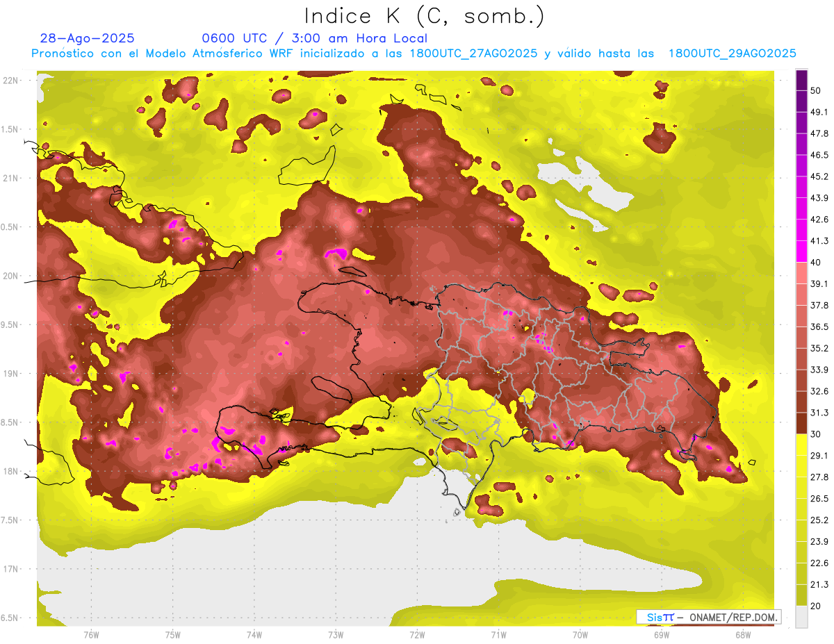Click the legend value "21.3"
This screenshot has height=644, width=834.
819,585
